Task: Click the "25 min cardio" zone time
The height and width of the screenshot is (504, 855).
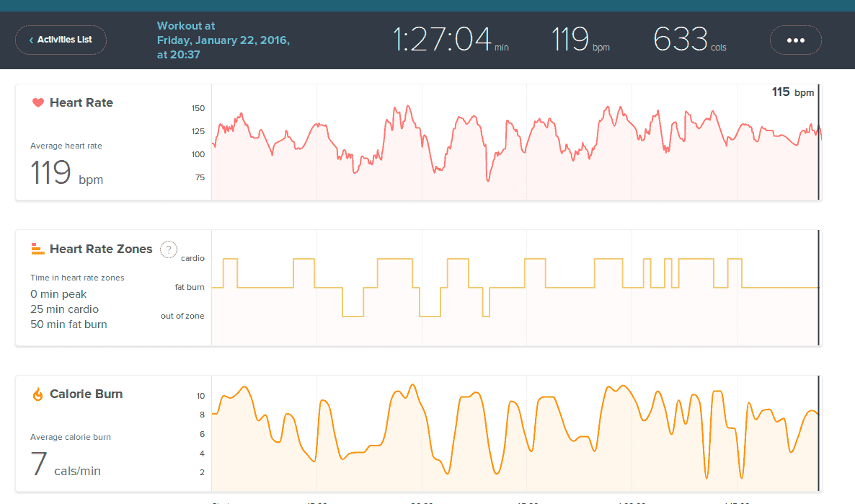Action: [65, 309]
